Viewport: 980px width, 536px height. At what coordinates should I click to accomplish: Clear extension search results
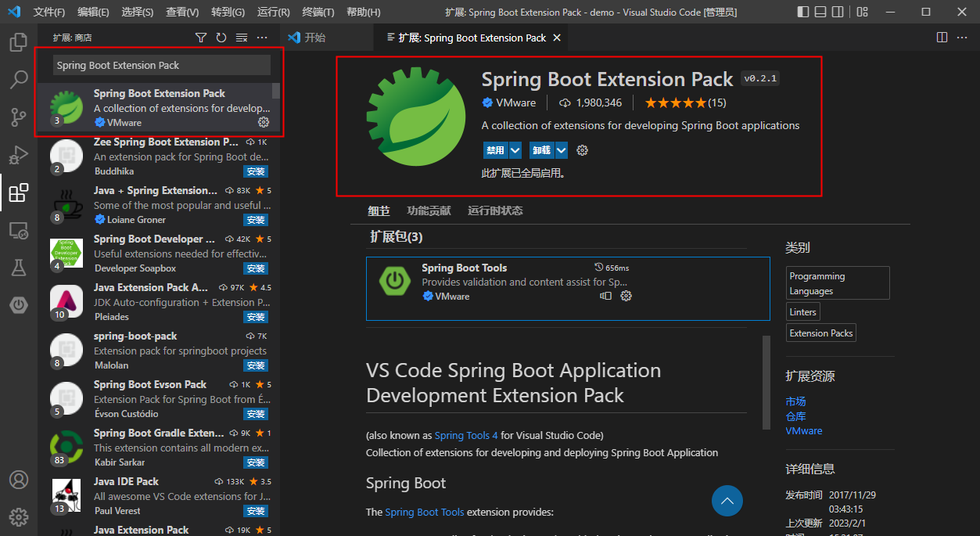[x=242, y=38]
